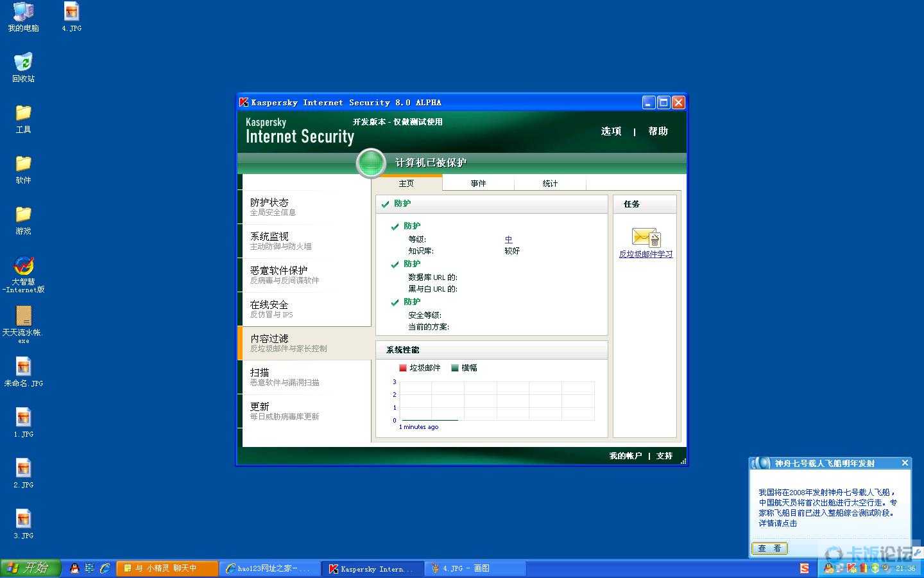This screenshot has width=924, height=578.
Task: Click green 横幅 legend swatch
Action: (x=455, y=368)
